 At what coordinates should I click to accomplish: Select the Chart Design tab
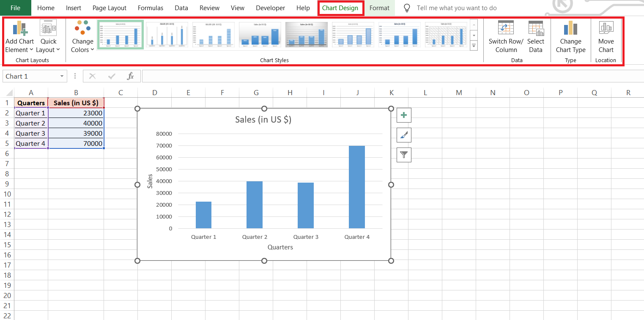click(x=340, y=8)
